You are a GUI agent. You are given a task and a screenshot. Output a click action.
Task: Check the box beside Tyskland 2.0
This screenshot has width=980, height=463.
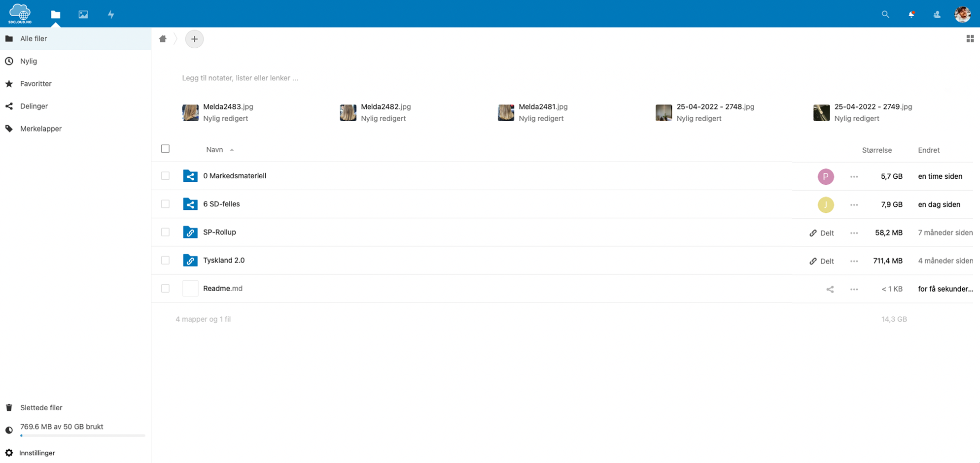[x=165, y=260]
